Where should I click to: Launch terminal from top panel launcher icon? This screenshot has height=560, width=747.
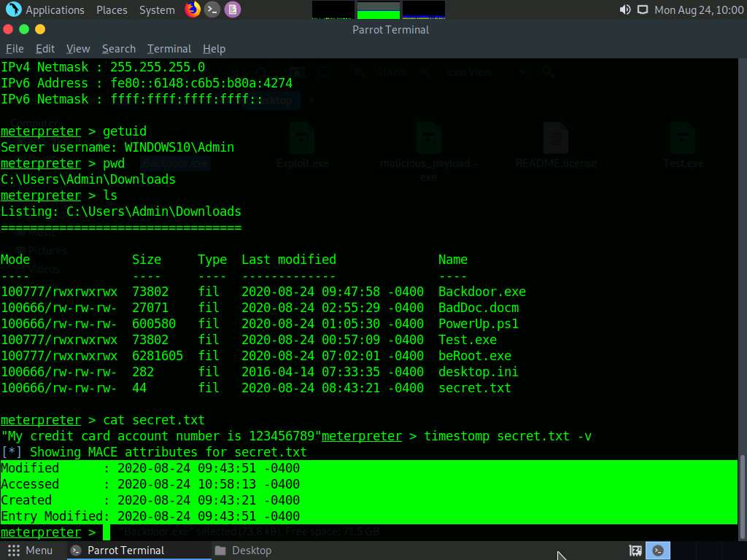(x=212, y=9)
